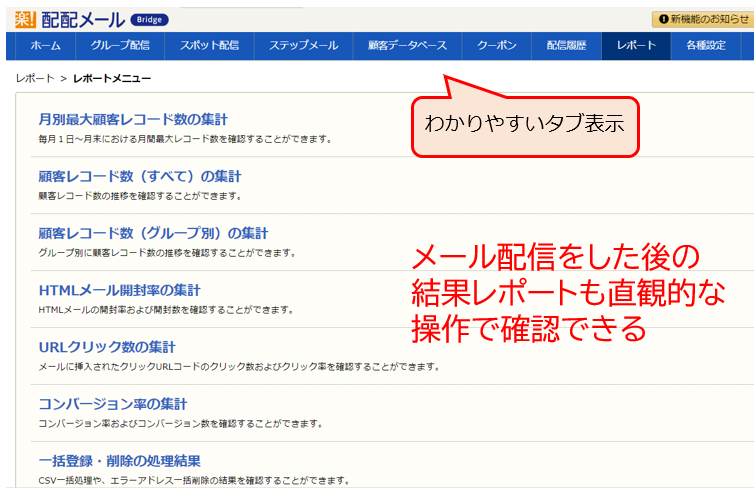
Task: Click description コンバージョン率およびコンバージョン数
Action: click(180, 424)
